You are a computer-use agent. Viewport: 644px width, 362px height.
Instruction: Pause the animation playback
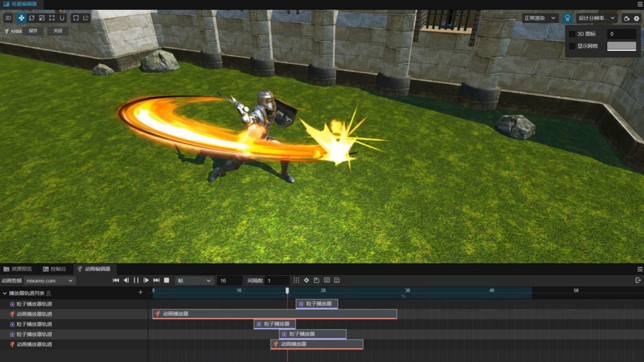click(x=136, y=280)
